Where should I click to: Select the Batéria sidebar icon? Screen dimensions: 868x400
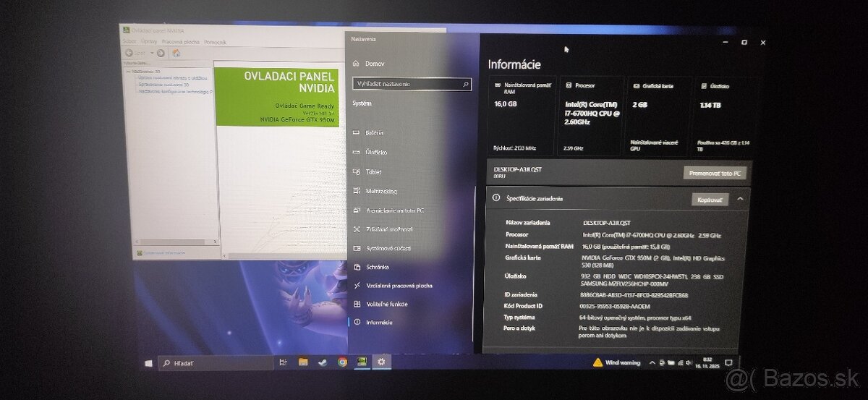(356, 132)
